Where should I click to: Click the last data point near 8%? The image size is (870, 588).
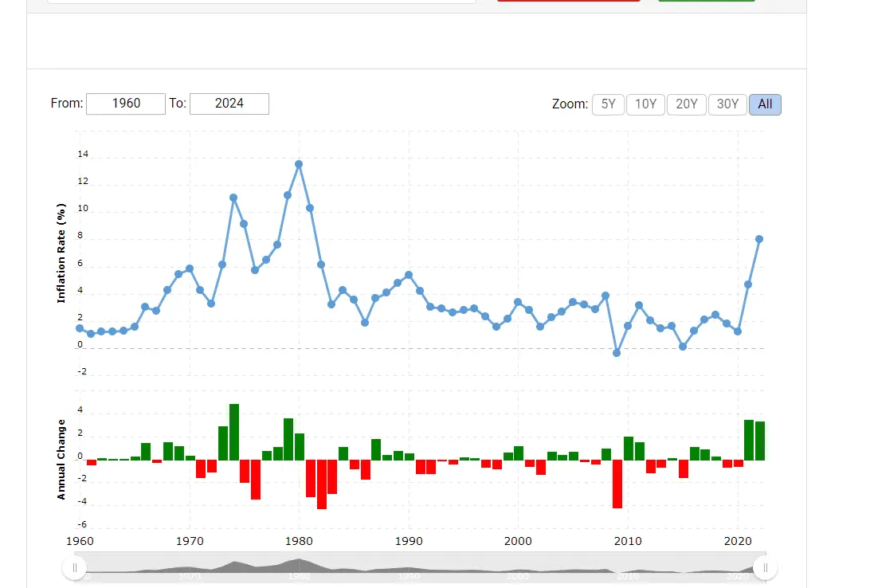tap(759, 239)
